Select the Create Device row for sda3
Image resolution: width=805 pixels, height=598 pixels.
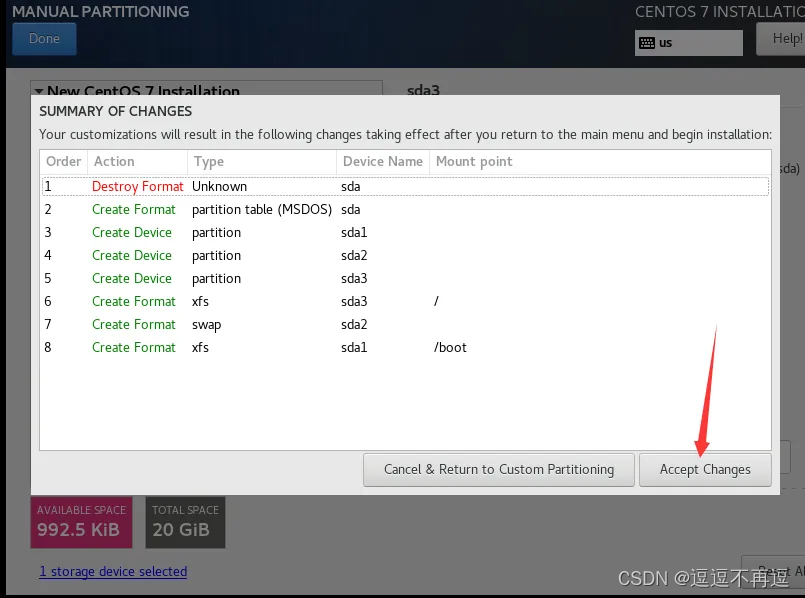point(405,279)
